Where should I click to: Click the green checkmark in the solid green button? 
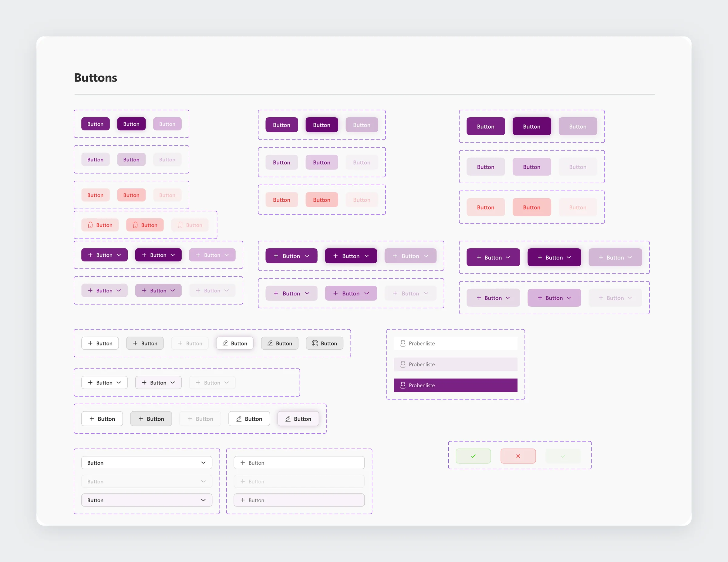click(x=473, y=456)
